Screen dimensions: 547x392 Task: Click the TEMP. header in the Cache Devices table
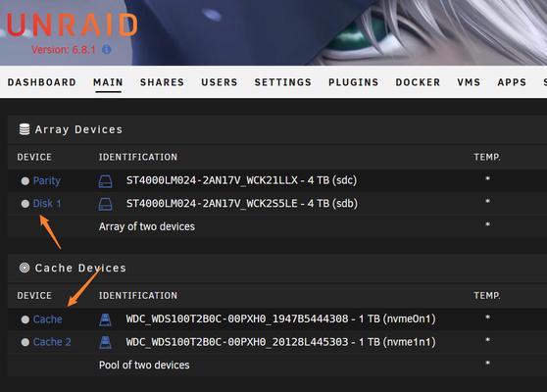point(487,296)
